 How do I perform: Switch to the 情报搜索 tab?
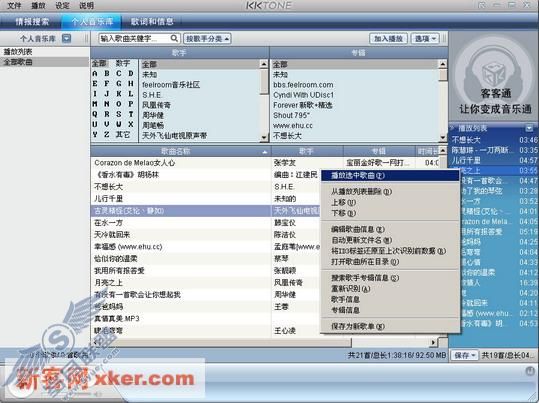point(32,22)
